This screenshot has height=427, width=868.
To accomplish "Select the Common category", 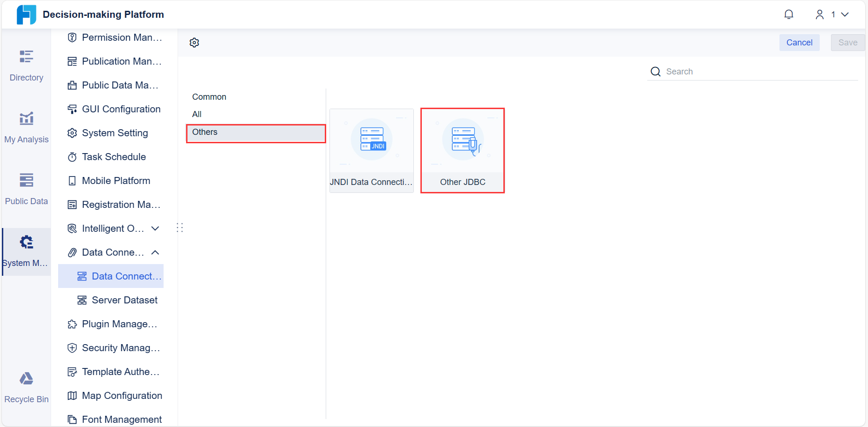I will point(209,97).
